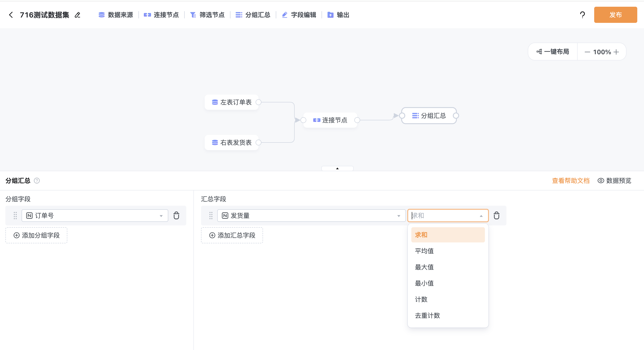This screenshot has height=350, width=644.
Task: Click 添加分组字段 button
Action: click(37, 235)
